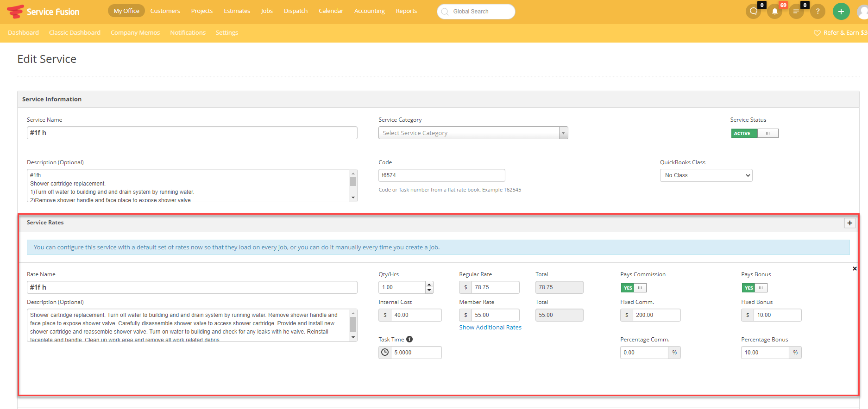The image size is (868, 409).
Task: Toggle the Pays Commission switch
Action: [x=633, y=288]
